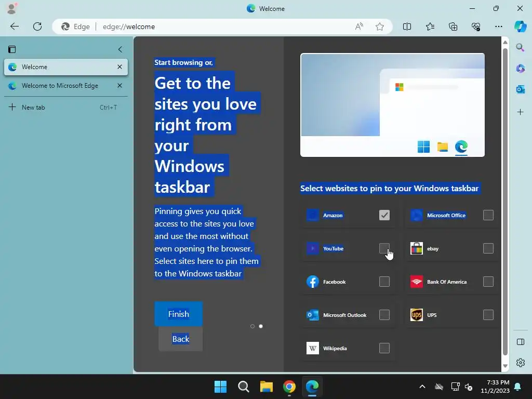
Task: Click the profile avatar icon
Action: pyautogui.click(x=11, y=8)
